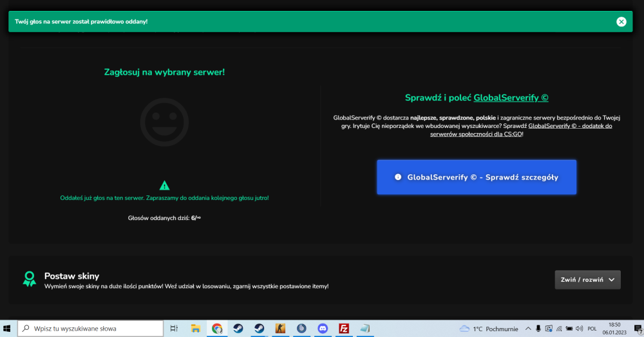Click 'Twój głos na serwer został prawidłowo oddany!' text
The height and width of the screenshot is (337, 644).
[81, 22]
